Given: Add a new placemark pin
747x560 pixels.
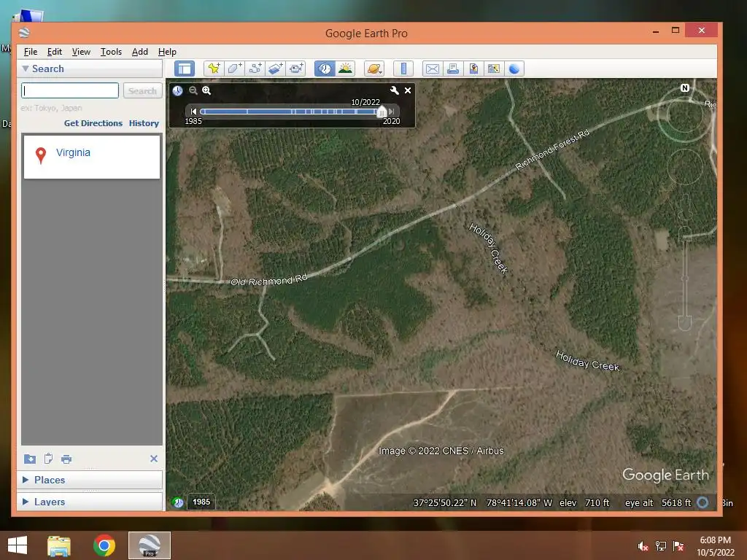Looking at the screenshot, I should tap(214, 69).
